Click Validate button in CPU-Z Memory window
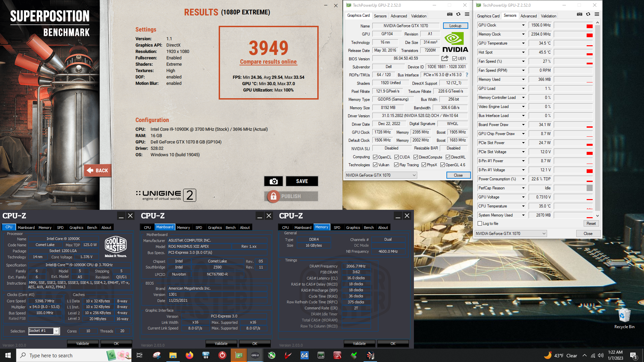The height and width of the screenshot is (362, 644). tap(359, 343)
